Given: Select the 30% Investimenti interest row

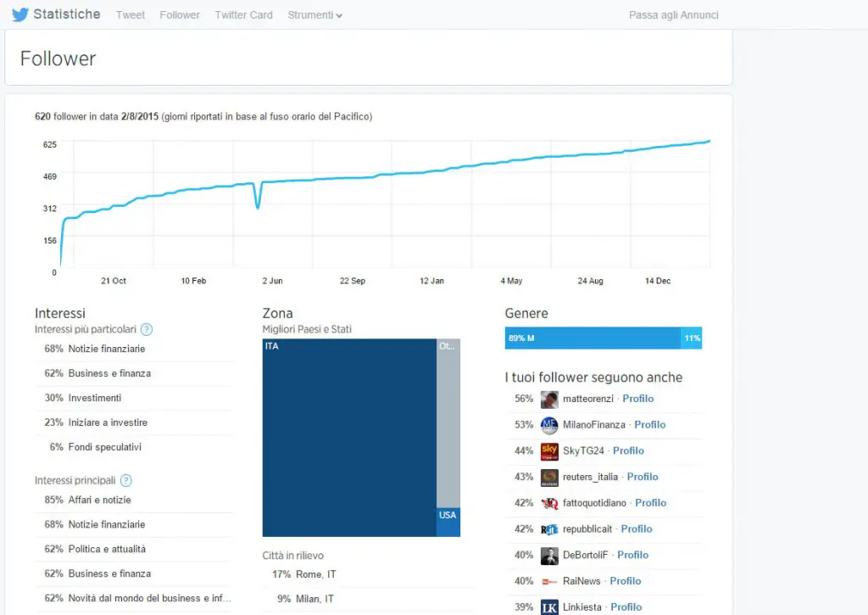Looking at the screenshot, I should pyautogui.click(x=135, y=398).
